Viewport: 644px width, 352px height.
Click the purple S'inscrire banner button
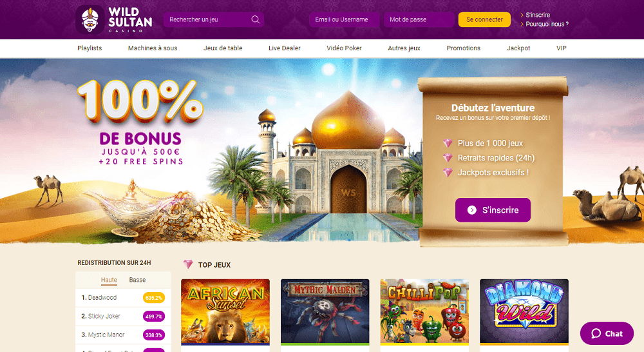coord(493,210)
